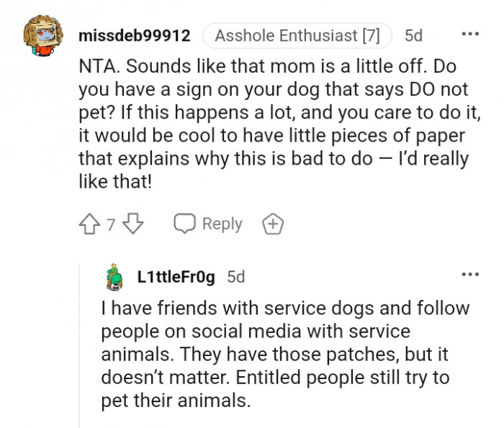Click the vote score of 7

111,224
